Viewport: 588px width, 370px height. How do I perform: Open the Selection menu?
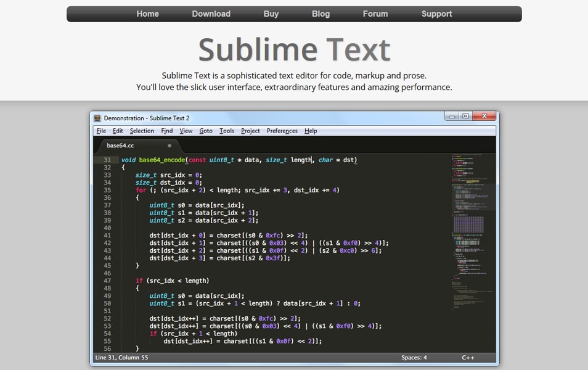tap(142, 131)
